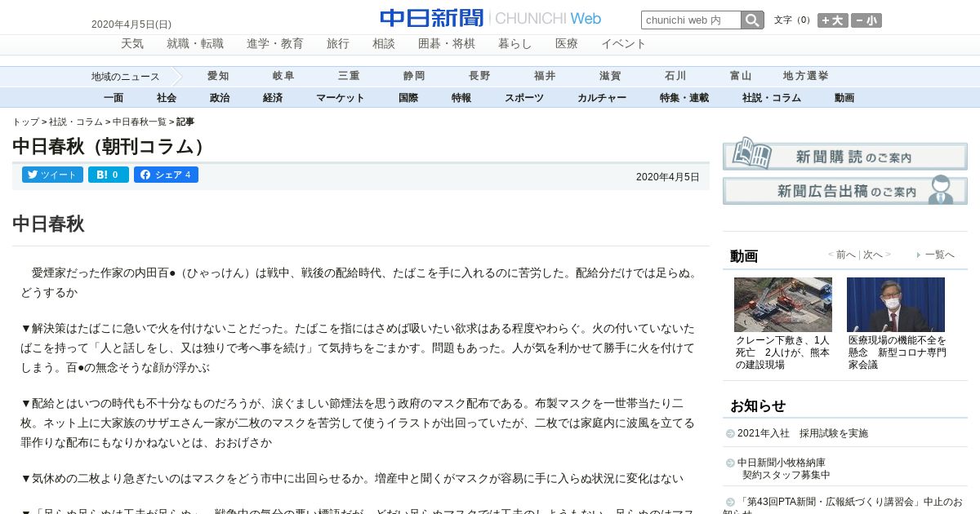Select the 滋賀 regional news tab
The image size is (980, 514).
pos(610,76)
